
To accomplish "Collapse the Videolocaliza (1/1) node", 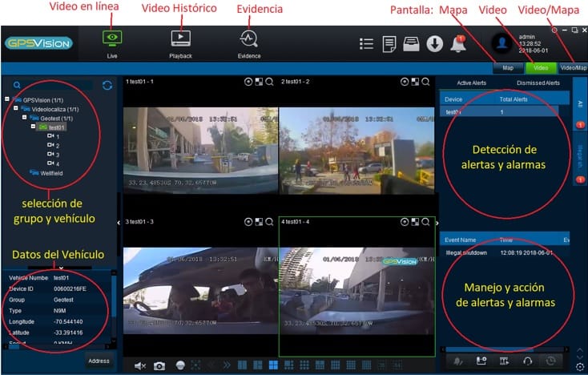I will pos(16,108).
